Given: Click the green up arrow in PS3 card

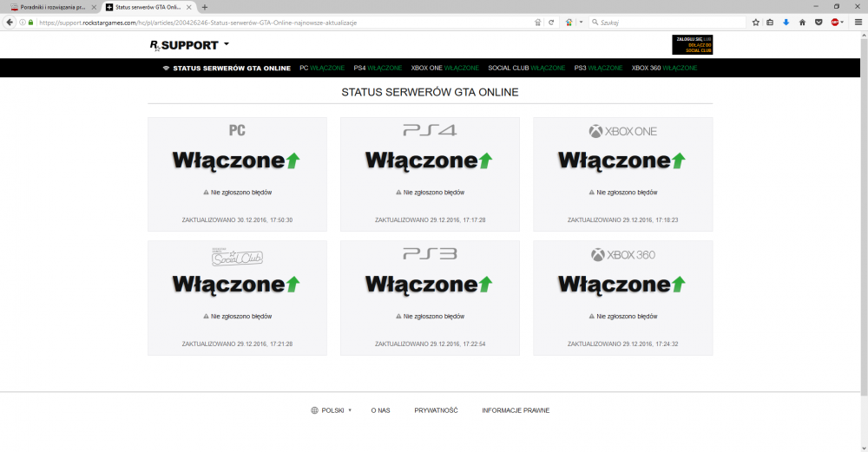Looking at the screenshot, I should (485, 285).
